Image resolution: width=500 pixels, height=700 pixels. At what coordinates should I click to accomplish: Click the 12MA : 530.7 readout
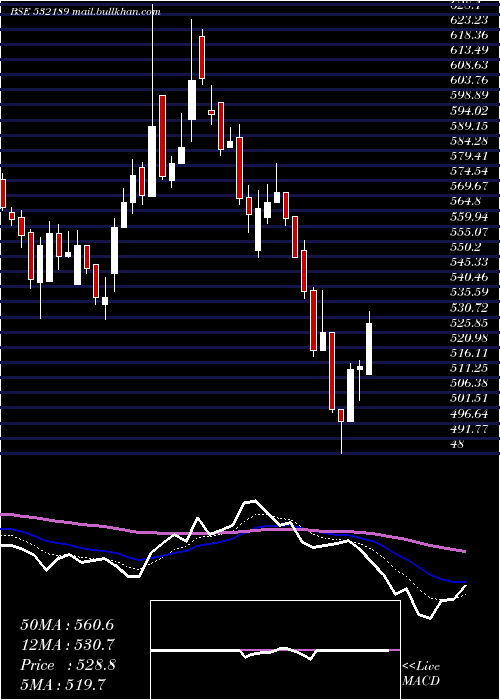67,645
